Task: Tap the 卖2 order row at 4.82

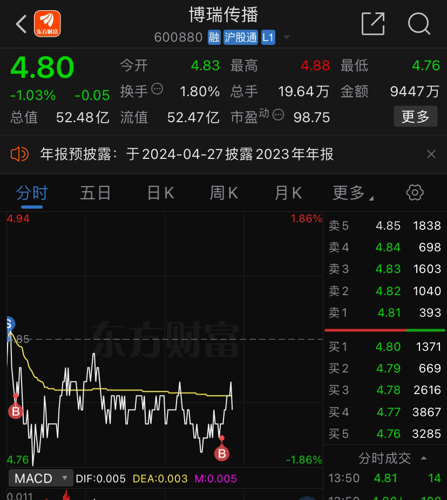Action: pos(385,291)
